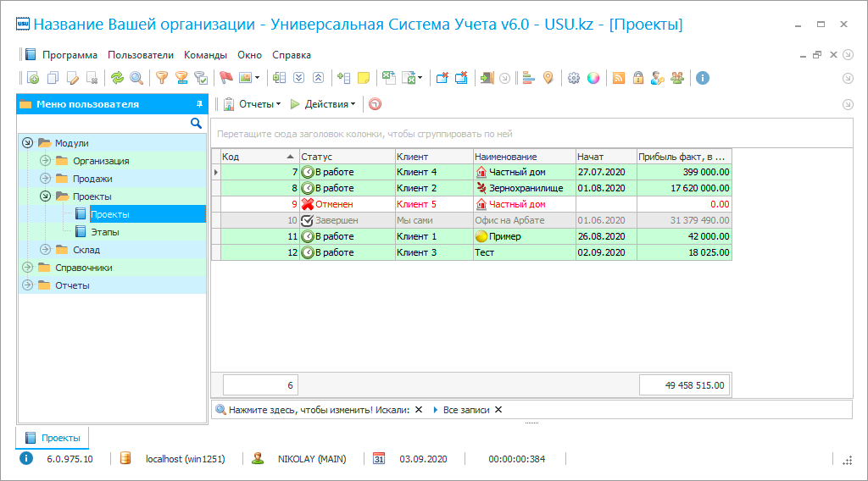
Task: Click the gear settings toolbar icon
Action: click(x=574, y=78)
